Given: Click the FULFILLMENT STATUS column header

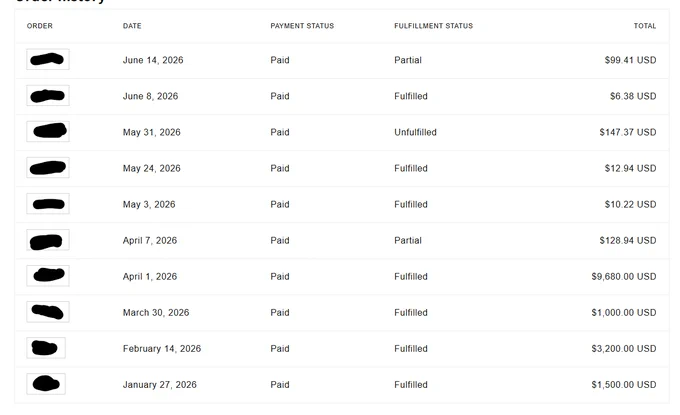Looking at the screenshot, I should pos(433,26).
